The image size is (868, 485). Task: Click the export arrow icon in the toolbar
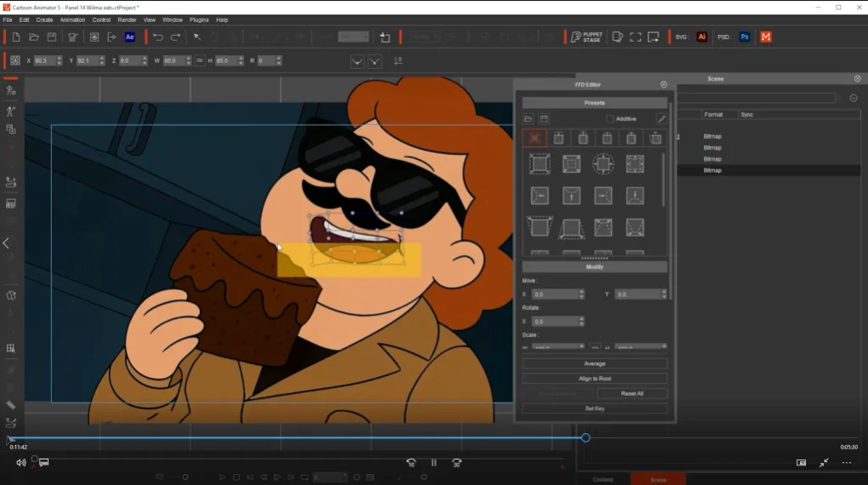111,37
